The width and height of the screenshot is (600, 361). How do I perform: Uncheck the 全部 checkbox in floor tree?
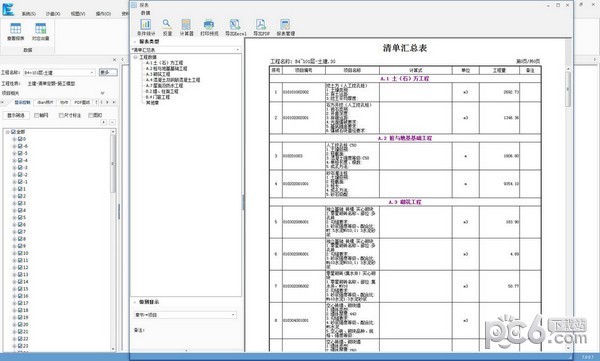click(13, 132)
